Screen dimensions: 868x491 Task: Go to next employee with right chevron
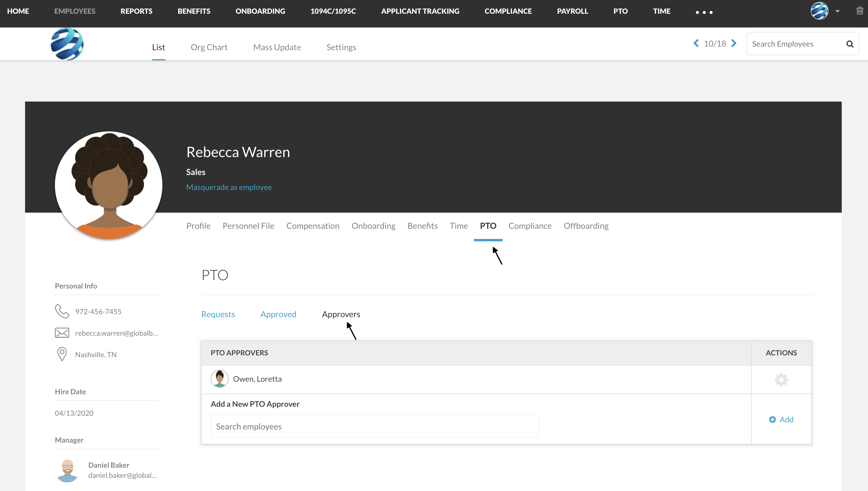[734, 44]
